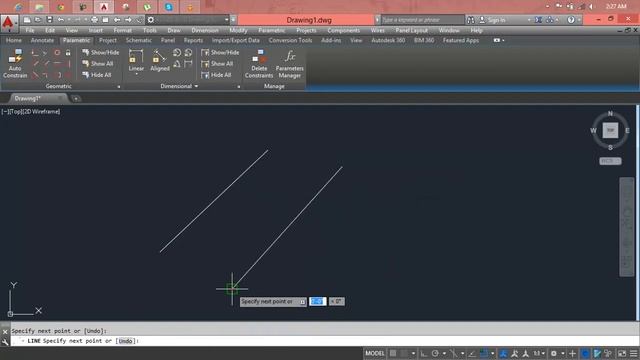Open the Wires menu
640x360 pixels.
pos(378,30)
